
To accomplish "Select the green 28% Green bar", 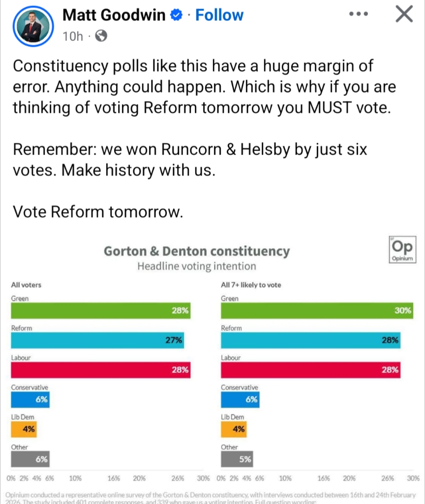I will coord(101,311).
